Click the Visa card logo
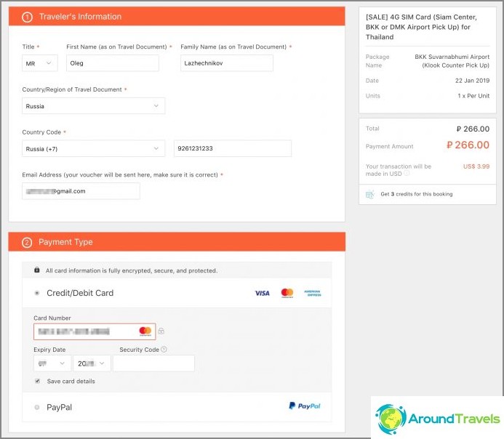Viewport: 504px width, 439px height. [x=263, y=293]
